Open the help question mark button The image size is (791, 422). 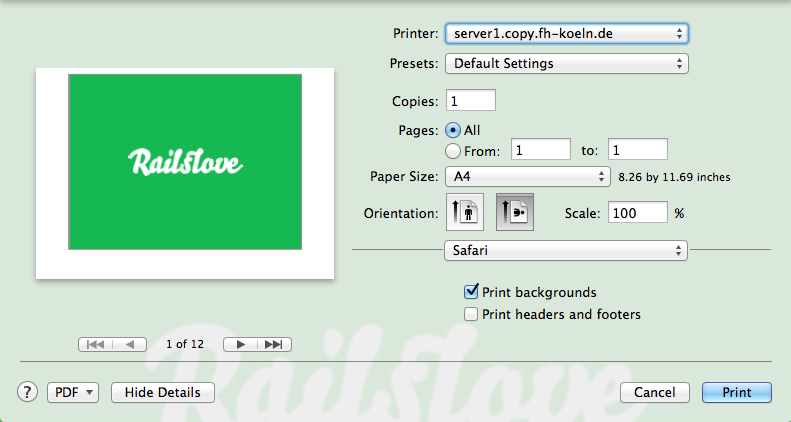27,392
